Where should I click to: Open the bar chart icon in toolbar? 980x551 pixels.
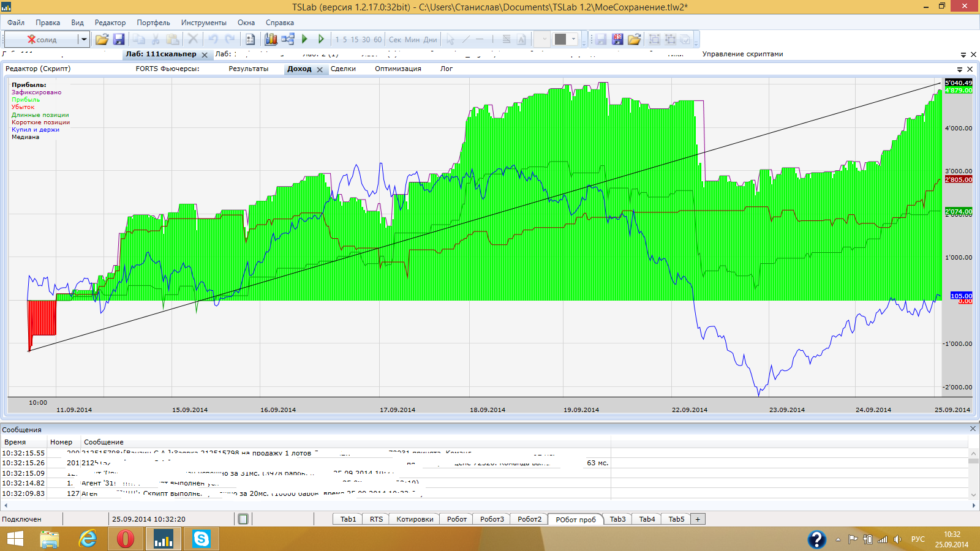[271, 39]
